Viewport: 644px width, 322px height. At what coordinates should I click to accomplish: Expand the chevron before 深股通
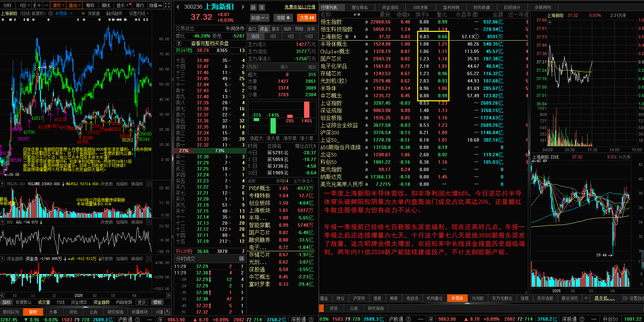point(83,13)
